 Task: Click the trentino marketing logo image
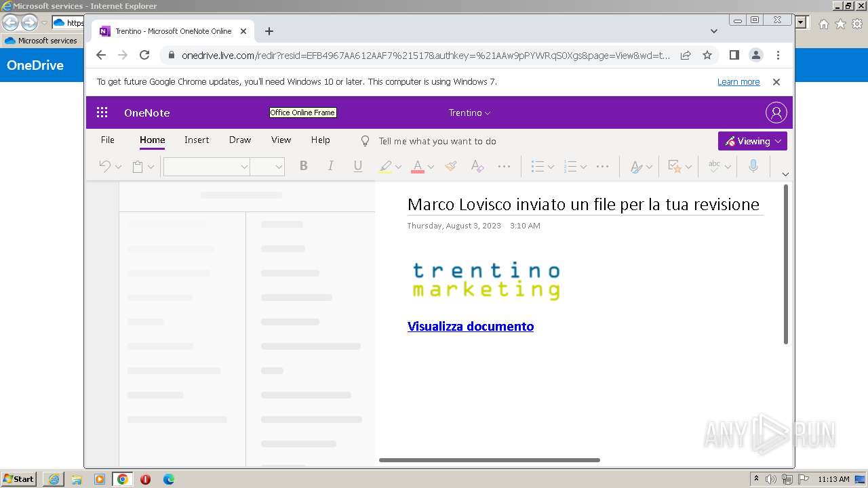click(486, 281)
